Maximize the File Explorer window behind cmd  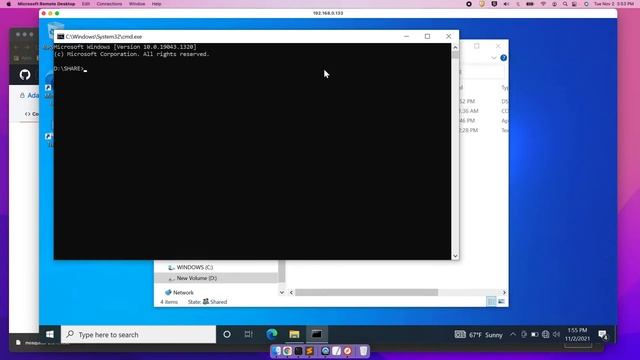point(477,46)
